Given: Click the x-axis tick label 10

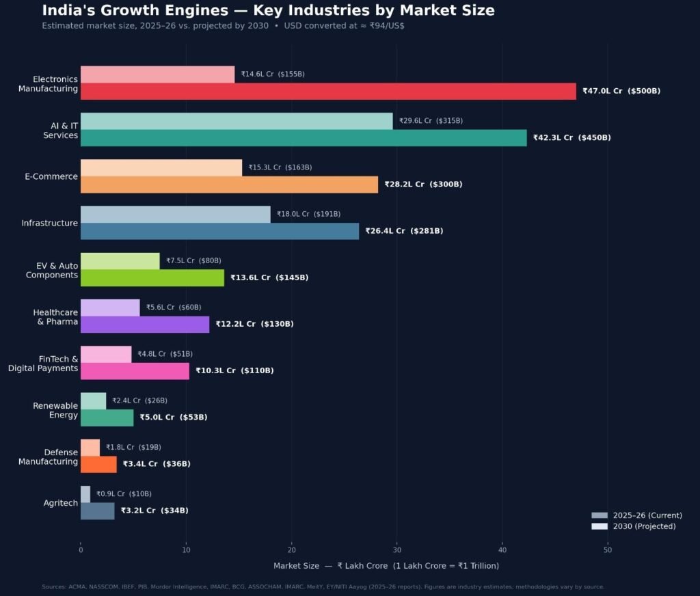Looking at the screenshot, I should 186,550.
